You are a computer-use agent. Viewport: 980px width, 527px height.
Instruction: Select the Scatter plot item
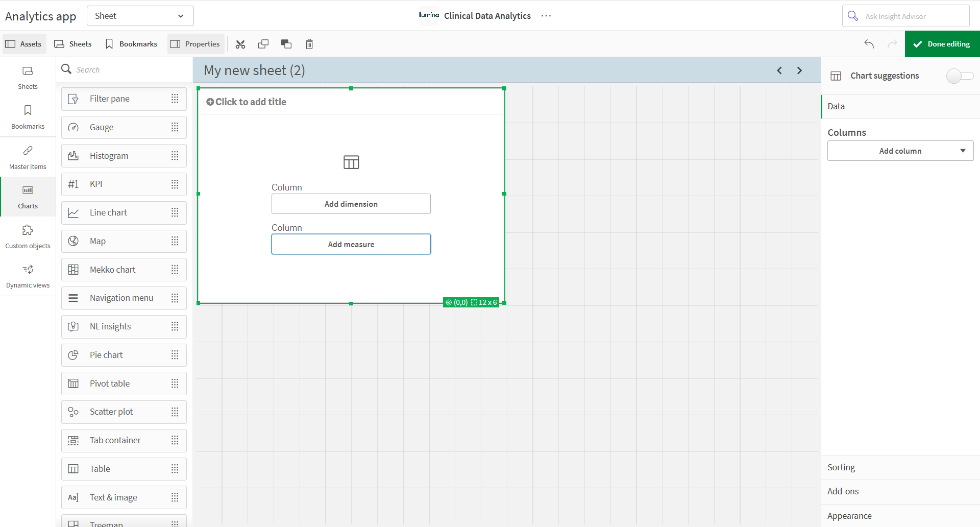tap(124, 412)
